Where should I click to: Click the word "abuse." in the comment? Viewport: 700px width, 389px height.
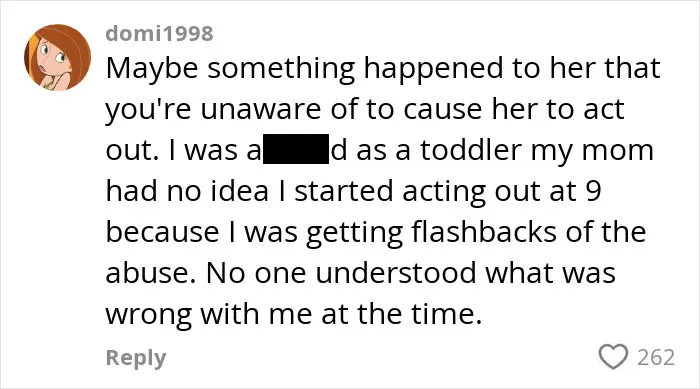[151, 272]
